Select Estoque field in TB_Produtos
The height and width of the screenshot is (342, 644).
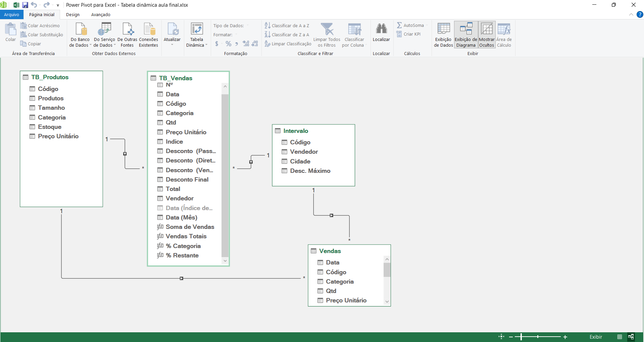(x=50, y=127)
